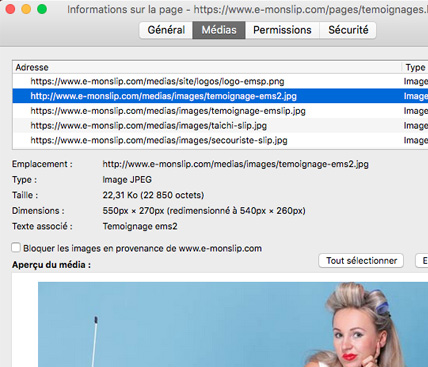Click the media preview image

tap(233, 324)
